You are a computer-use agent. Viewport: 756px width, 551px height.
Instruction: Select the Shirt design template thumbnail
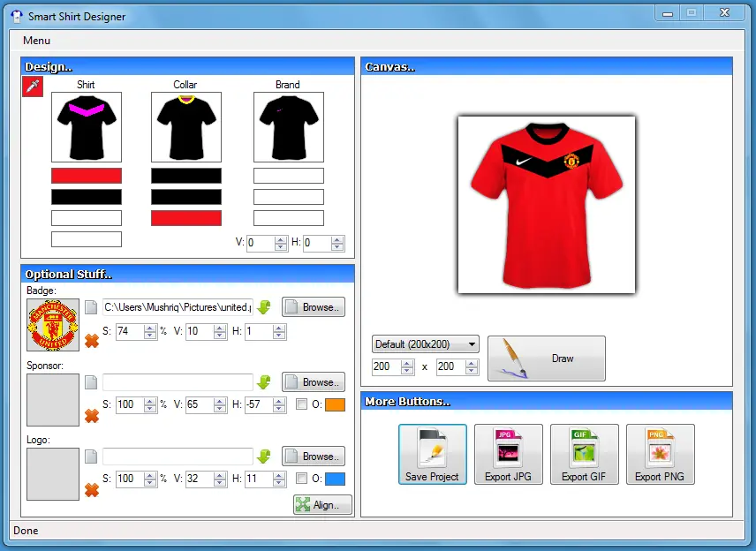pyautogui.click(x=87, y=127)
